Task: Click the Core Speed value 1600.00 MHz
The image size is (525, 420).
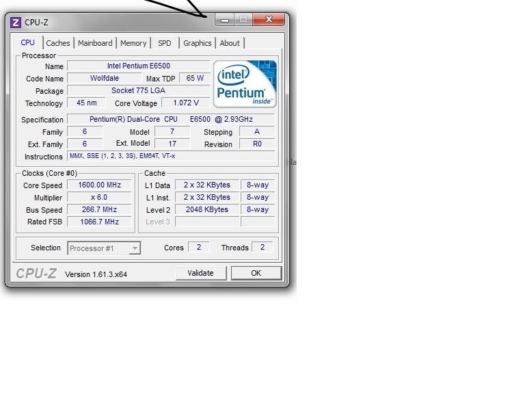Action: pos(99,185)
